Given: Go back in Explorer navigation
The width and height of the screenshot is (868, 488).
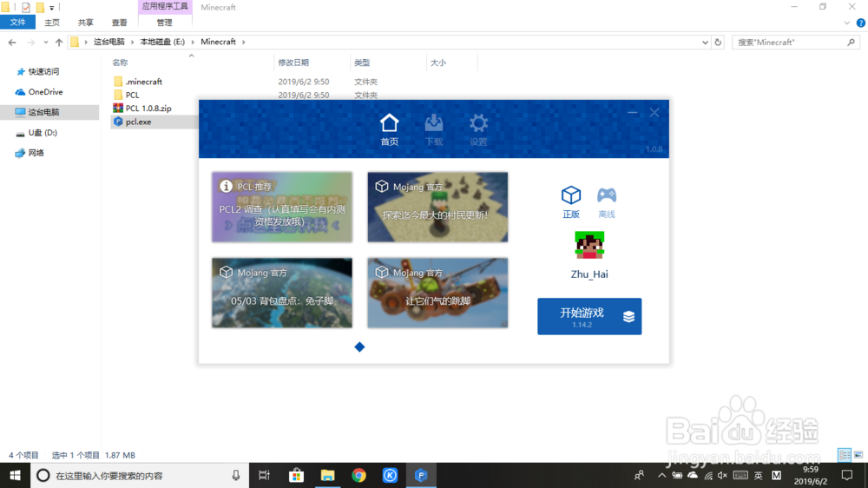Looking at the screenshot, I should (x=12, y=42).
